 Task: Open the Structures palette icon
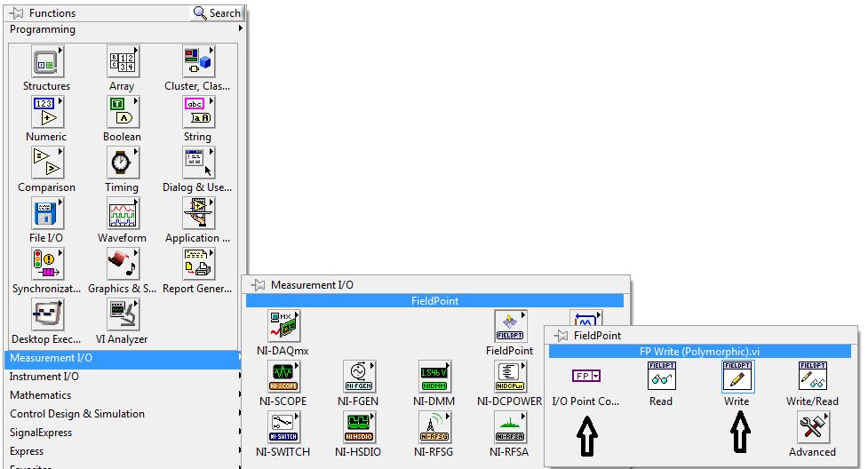47,62
